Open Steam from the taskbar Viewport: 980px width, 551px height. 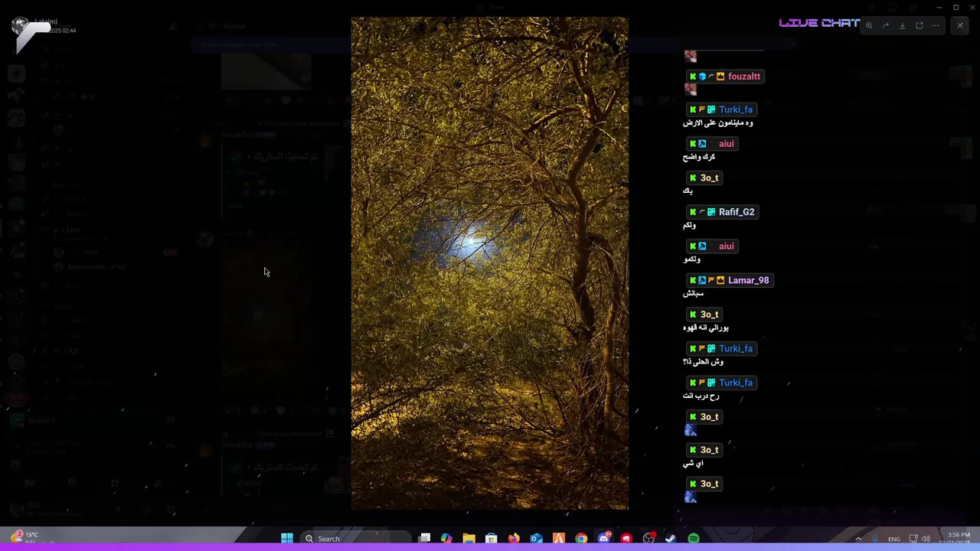[x=671, y=539]
